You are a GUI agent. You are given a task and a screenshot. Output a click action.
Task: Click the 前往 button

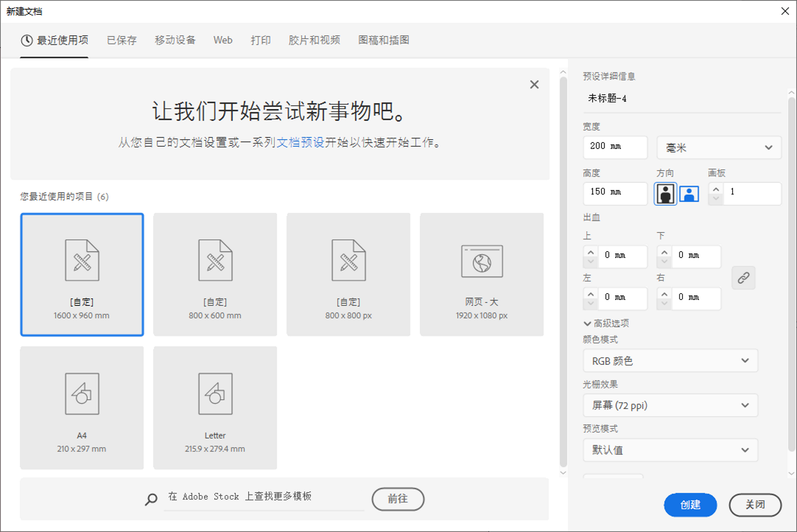tap(398, 499)
